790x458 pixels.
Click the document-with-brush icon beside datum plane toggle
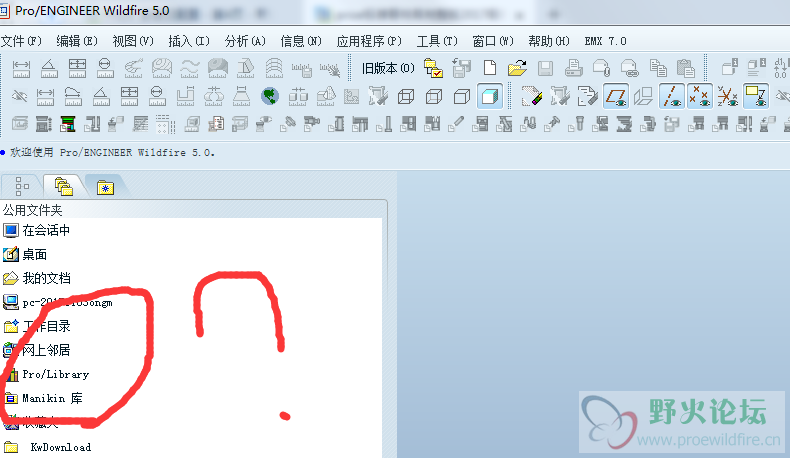click(x=587, y=96)
